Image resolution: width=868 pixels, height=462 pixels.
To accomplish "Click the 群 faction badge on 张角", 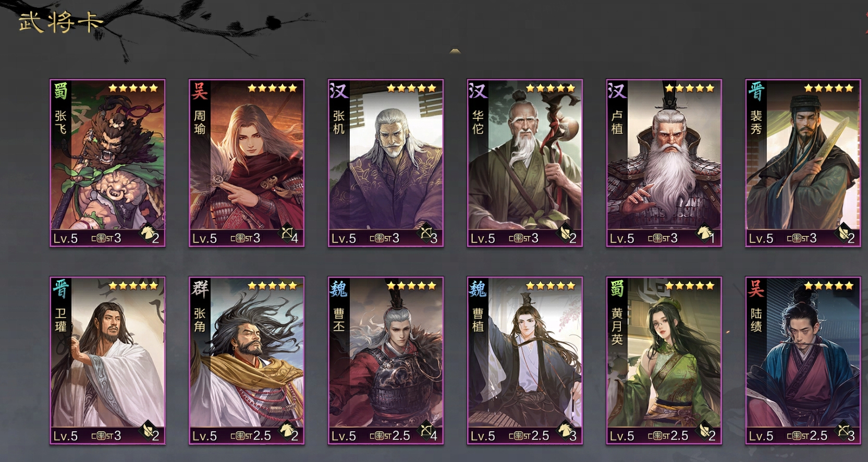I will 200,288.
